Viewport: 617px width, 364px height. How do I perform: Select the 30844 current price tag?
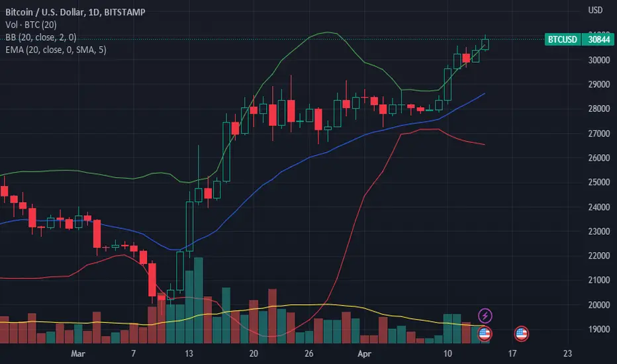598,39
